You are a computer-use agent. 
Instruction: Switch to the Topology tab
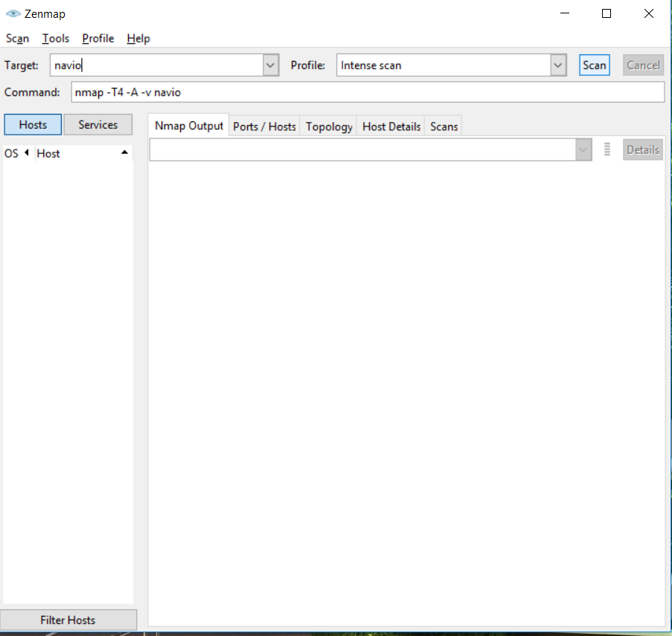coord(329,126)
